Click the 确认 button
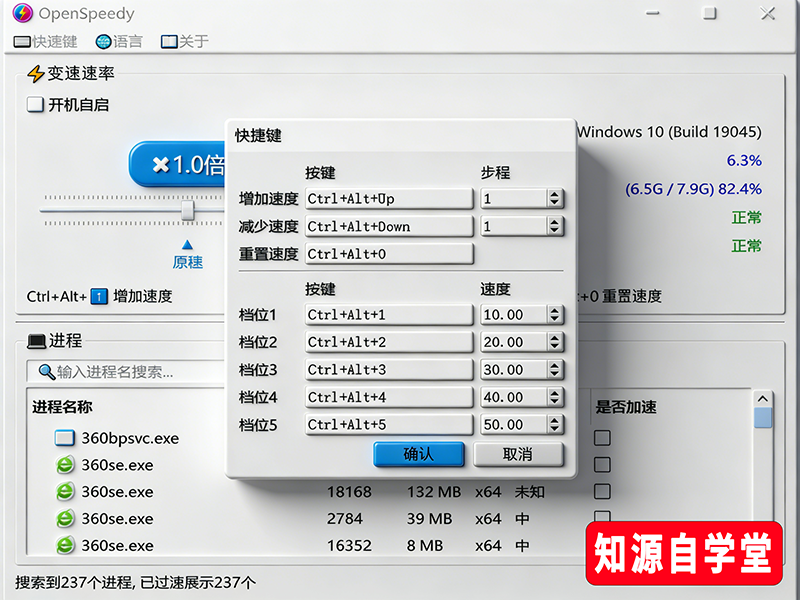This screenshot has height=600, width=800. (420, 453)
